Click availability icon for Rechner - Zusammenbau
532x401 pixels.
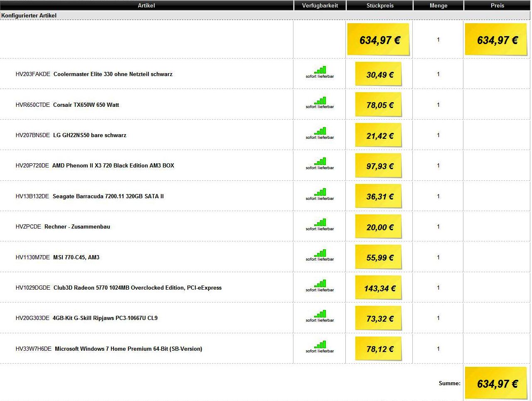(320, 222)
